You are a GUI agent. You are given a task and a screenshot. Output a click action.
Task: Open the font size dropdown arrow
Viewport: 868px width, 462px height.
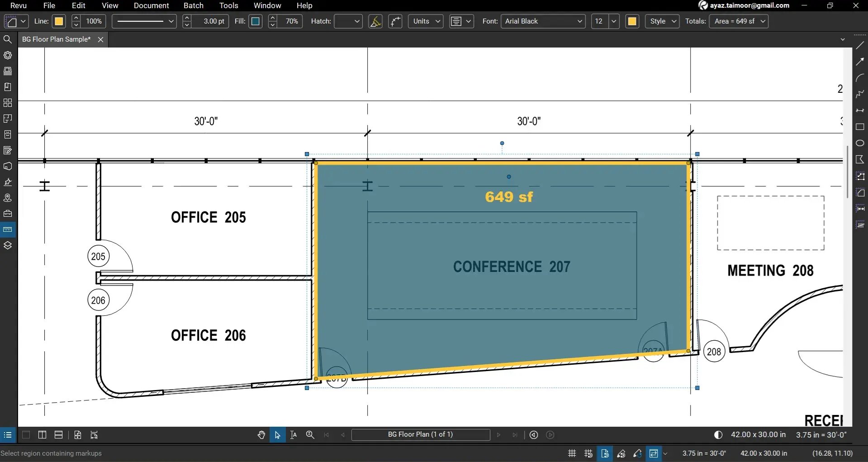(614, 21)
